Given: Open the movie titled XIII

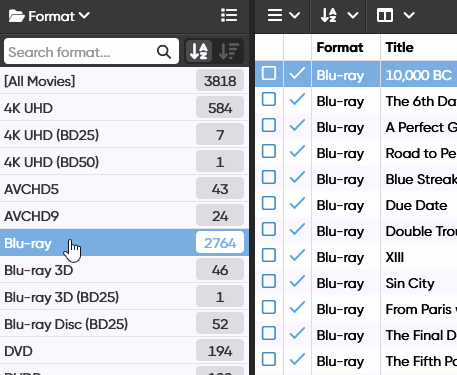Looking at the screenshot, I should coord(395,257).
